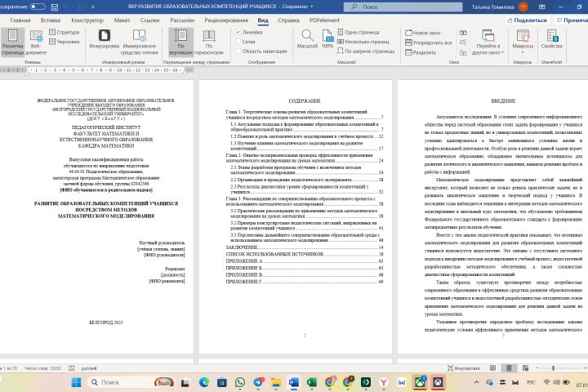
Task: Select print layout in status bar
Action: tap(509, 368)
